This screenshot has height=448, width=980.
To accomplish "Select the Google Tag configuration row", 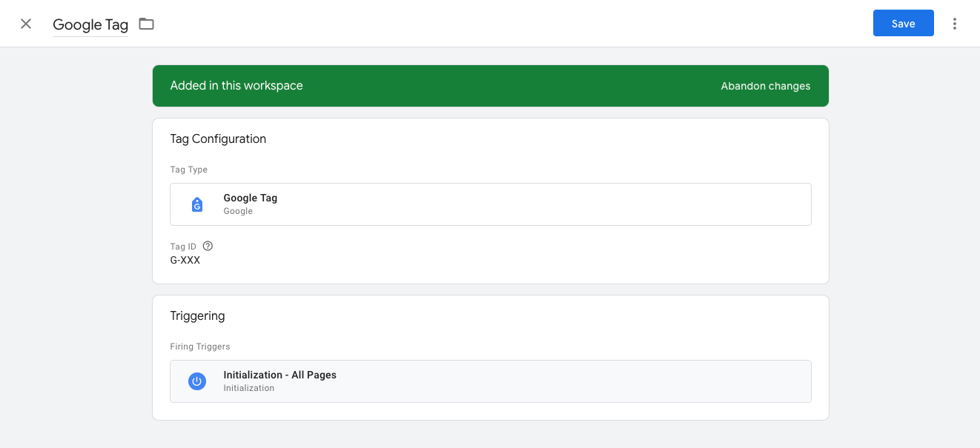I will (x=490, y=204).
